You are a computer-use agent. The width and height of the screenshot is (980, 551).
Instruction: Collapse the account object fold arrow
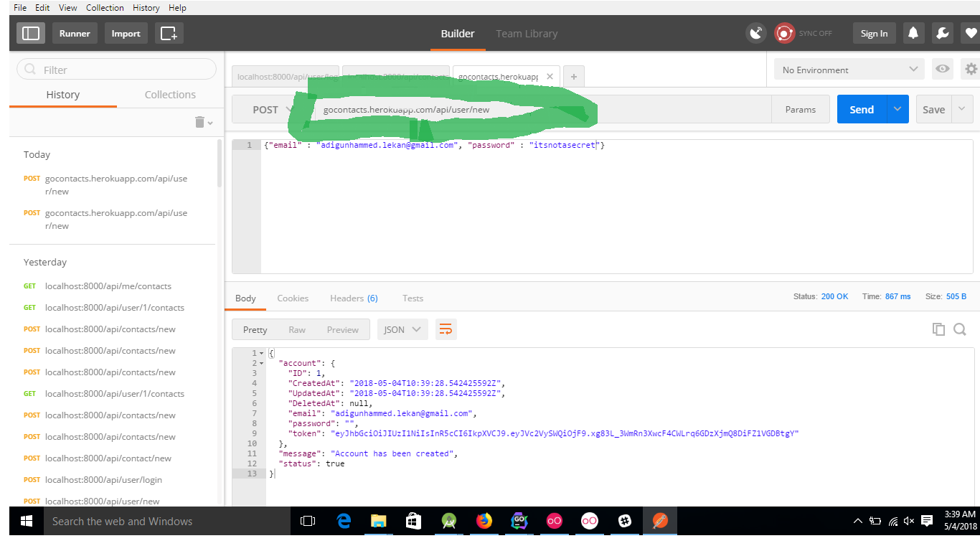262,363
